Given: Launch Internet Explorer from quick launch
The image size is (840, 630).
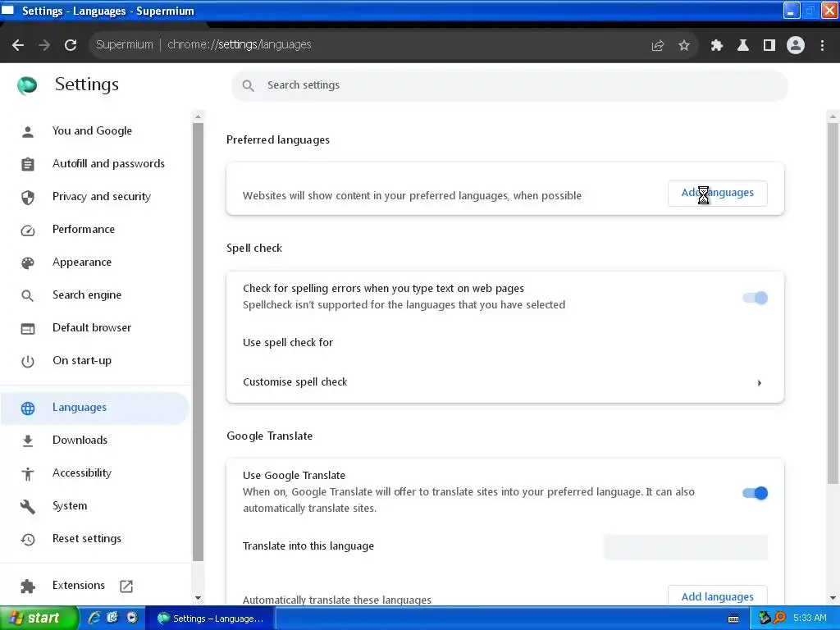Looking at the screenshot, I should [x=94, y=619].
